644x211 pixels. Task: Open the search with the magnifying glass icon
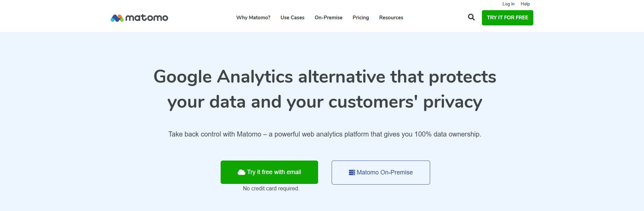click(x=471, y=17)
